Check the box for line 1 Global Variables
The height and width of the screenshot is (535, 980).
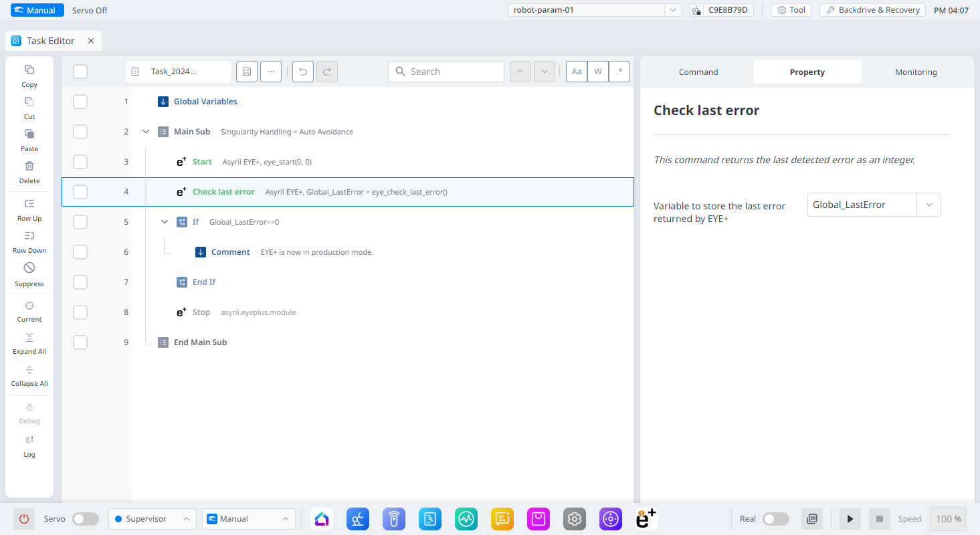point(80,102)
